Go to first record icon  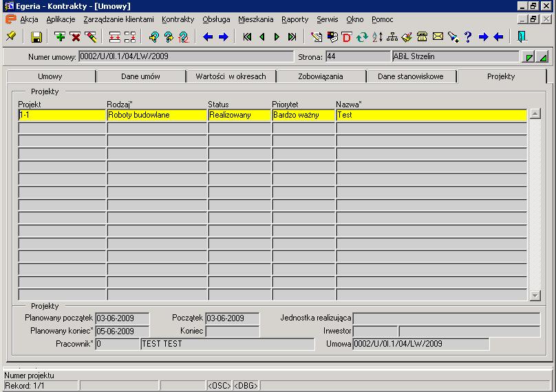[247, 36]
